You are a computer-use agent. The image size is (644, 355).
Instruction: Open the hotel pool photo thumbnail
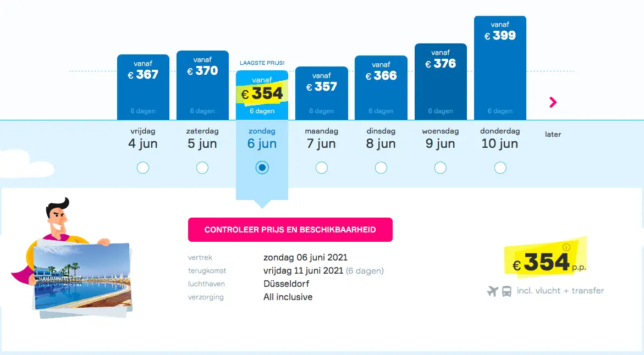(82, 276)
